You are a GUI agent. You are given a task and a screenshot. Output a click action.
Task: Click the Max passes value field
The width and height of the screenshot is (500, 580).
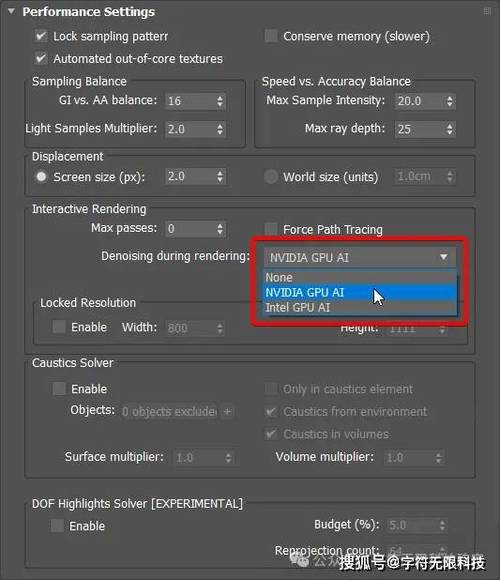point(189,229)
